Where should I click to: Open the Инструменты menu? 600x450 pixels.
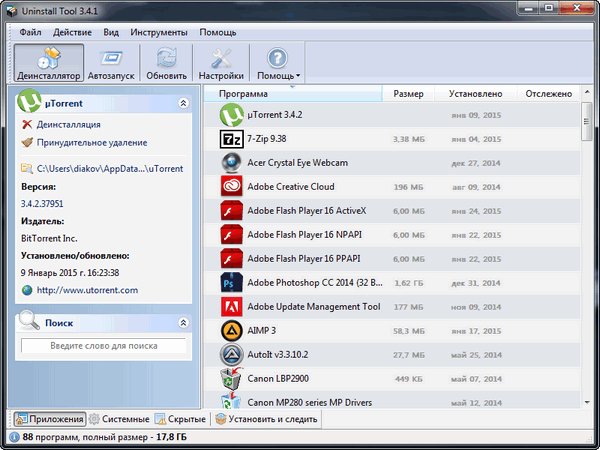coord(159,33)
